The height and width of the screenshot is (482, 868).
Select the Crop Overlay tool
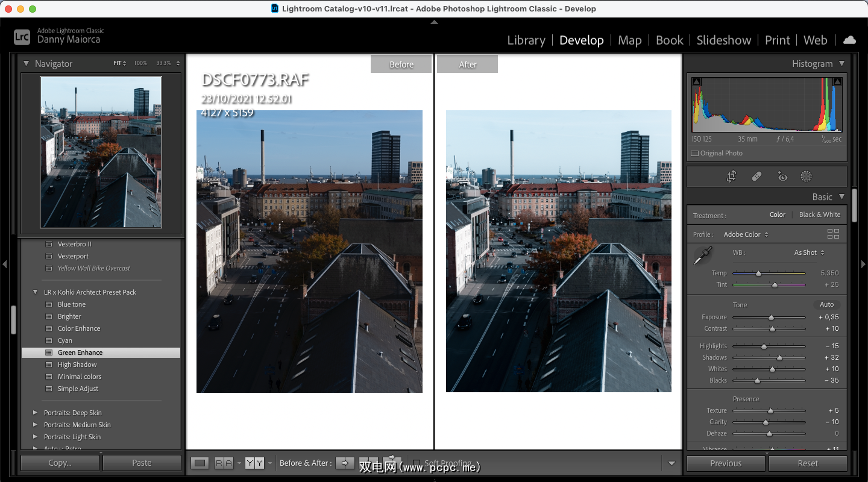(732, 177)
